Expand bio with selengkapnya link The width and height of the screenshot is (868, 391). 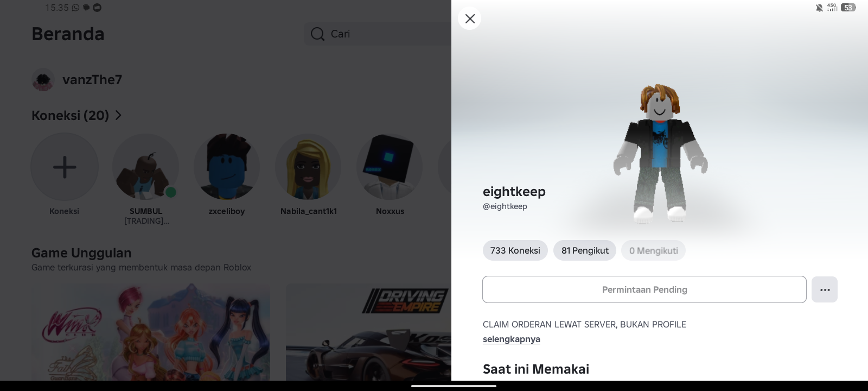coord(512,339)
